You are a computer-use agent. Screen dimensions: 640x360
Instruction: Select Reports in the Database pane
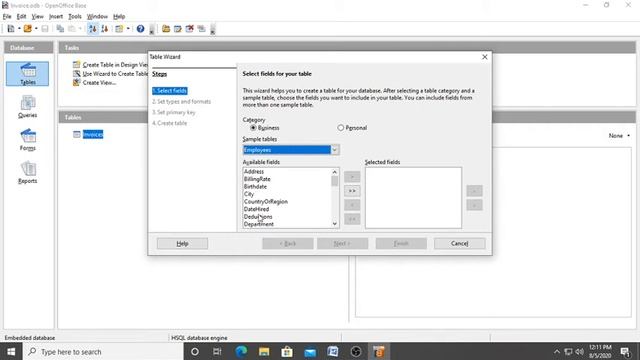(x=27, y=173)
